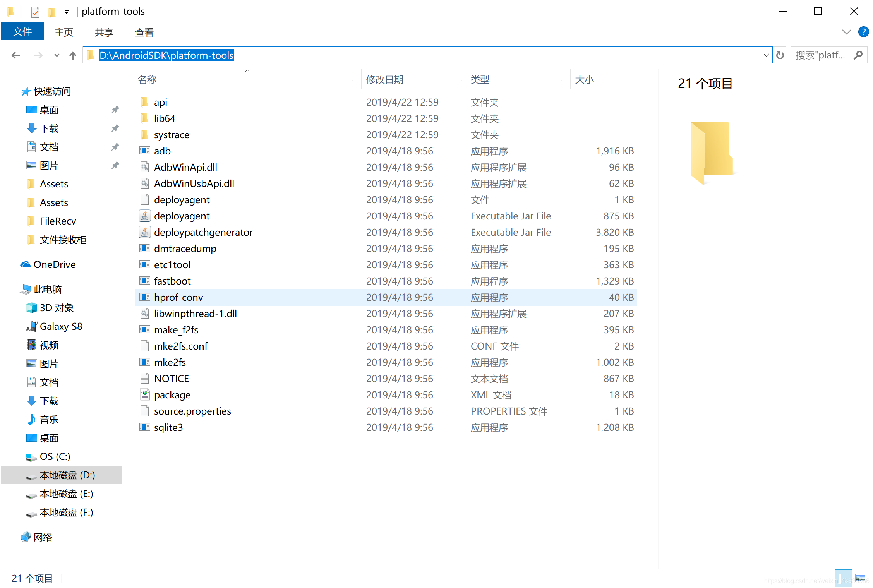Select libwinpthread-1.dll file icon
The image size is (873, 588).
[144, 314]
